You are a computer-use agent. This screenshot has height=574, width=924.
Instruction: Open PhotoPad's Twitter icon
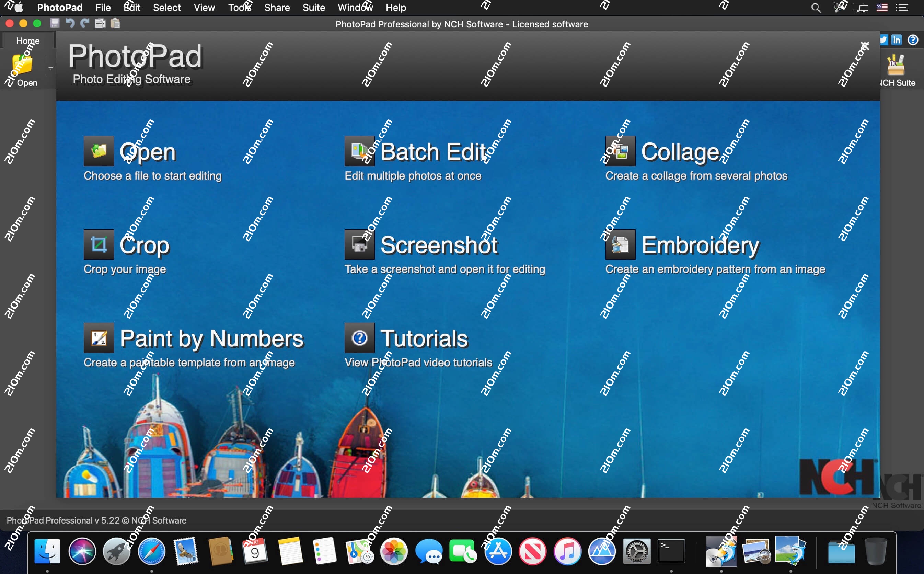[x=883, y=39]
